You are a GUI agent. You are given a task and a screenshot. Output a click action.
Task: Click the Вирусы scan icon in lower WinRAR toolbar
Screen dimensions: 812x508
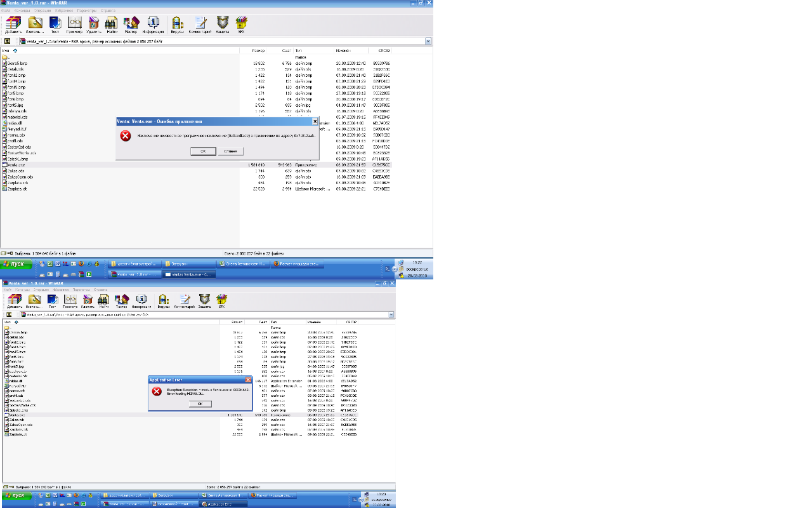click(164, 301)
